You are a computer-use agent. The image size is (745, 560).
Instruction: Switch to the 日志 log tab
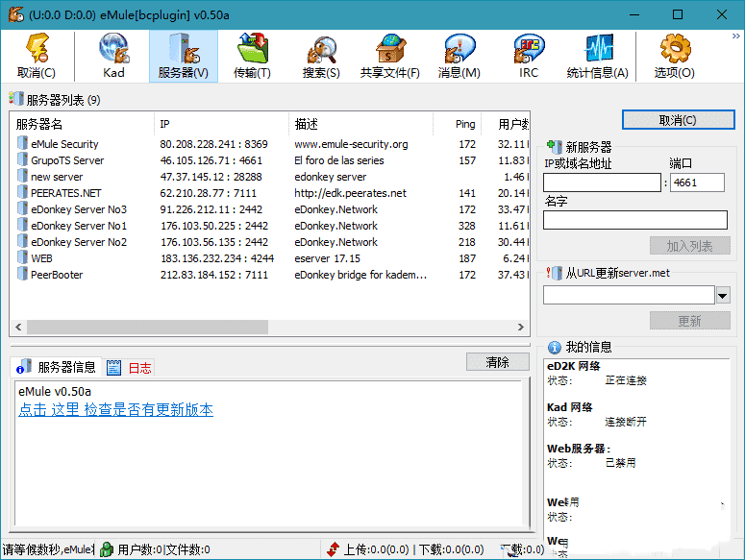coord(130,368)
